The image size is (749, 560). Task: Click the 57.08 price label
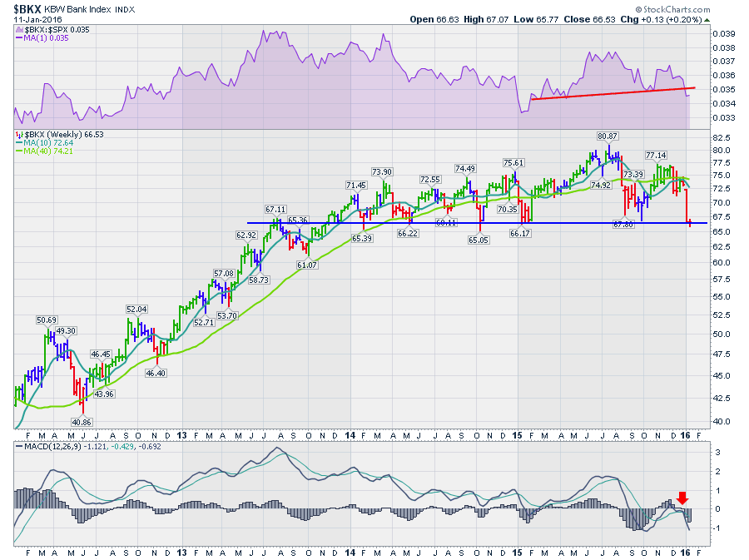point(224,274)
